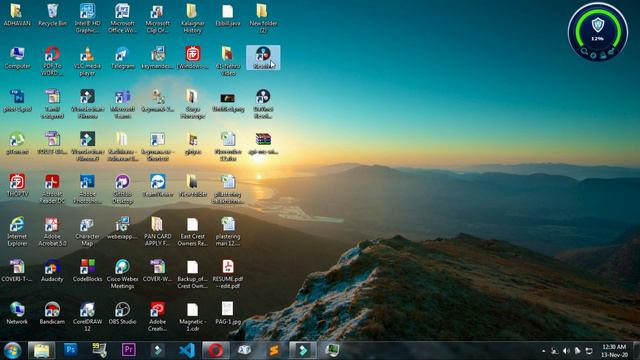640x360 pixels.
Task: Select the COVER-W file icon
Action: (x=158, y=271)
